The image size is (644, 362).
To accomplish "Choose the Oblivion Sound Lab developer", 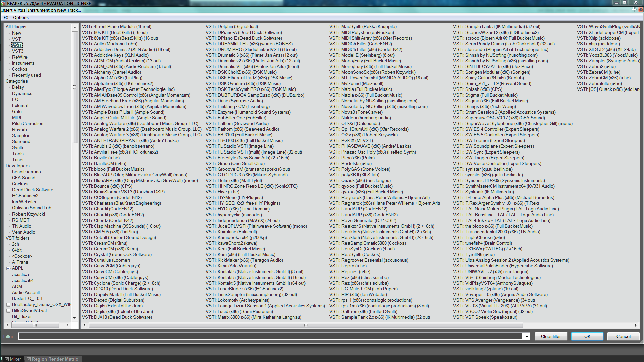I will (x=32, y=208).
